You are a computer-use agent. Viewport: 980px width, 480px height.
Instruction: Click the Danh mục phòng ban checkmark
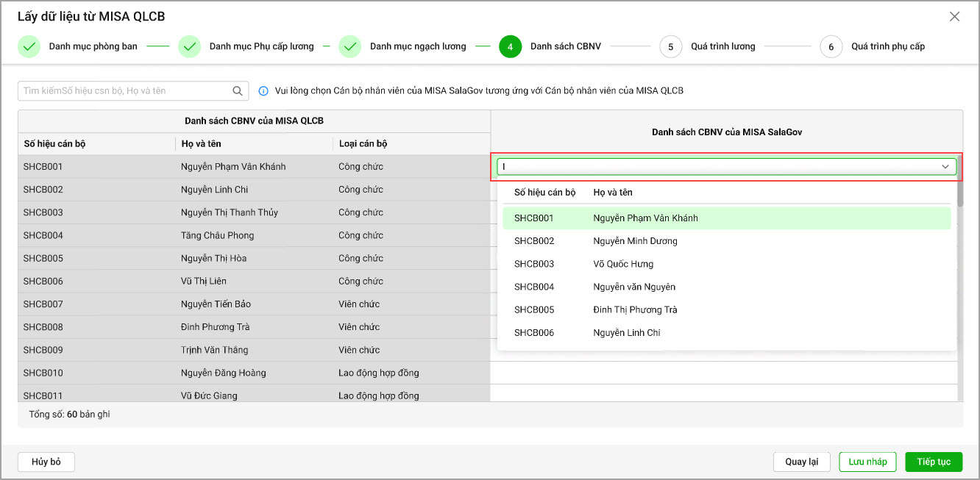click(29, 46)
